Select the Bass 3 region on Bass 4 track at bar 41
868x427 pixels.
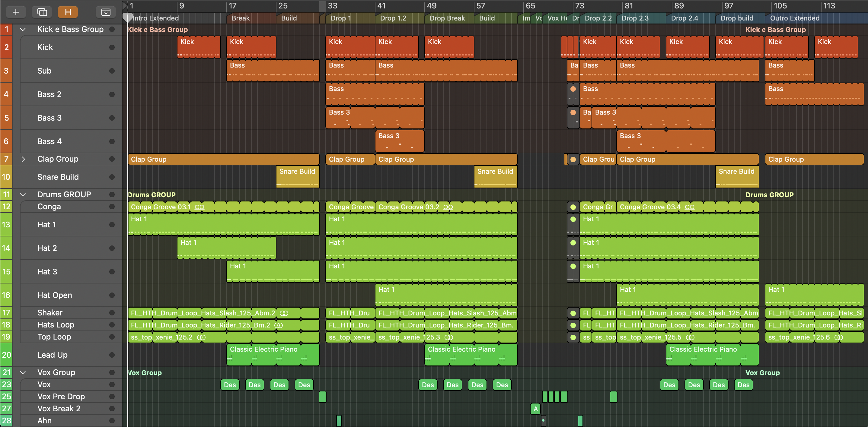coord(400,141)
